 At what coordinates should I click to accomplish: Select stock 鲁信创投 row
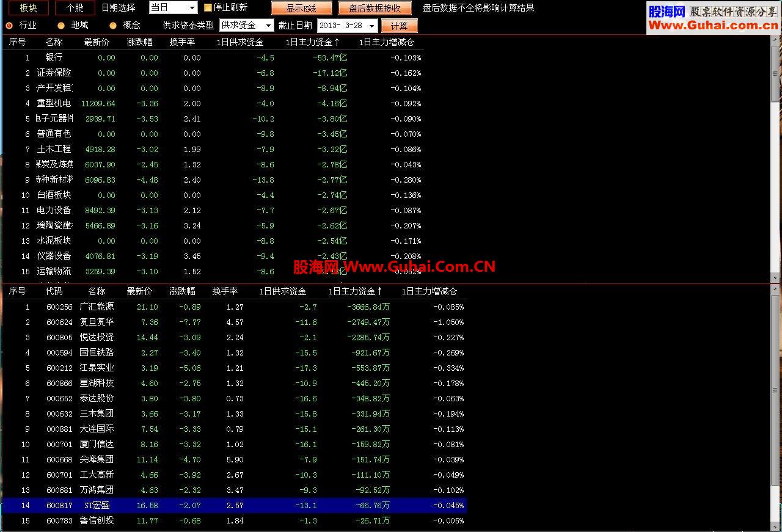pyautogui.click(x=234, y=520)
